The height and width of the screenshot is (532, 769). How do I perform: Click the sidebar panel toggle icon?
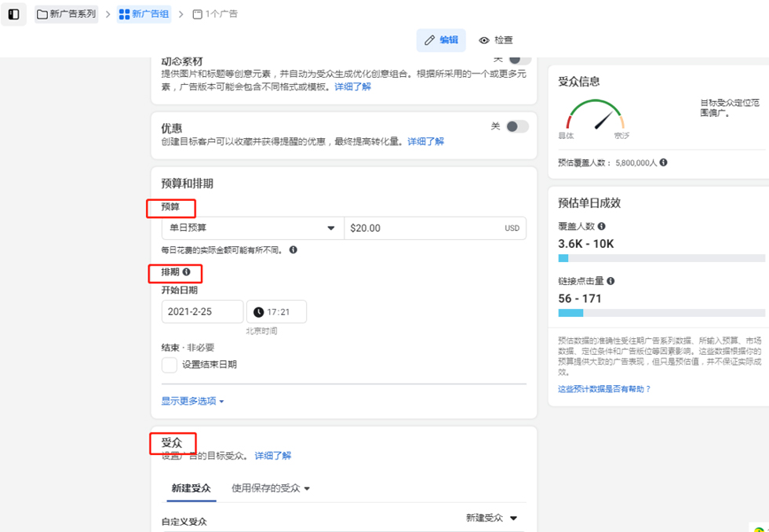(13, 14)
